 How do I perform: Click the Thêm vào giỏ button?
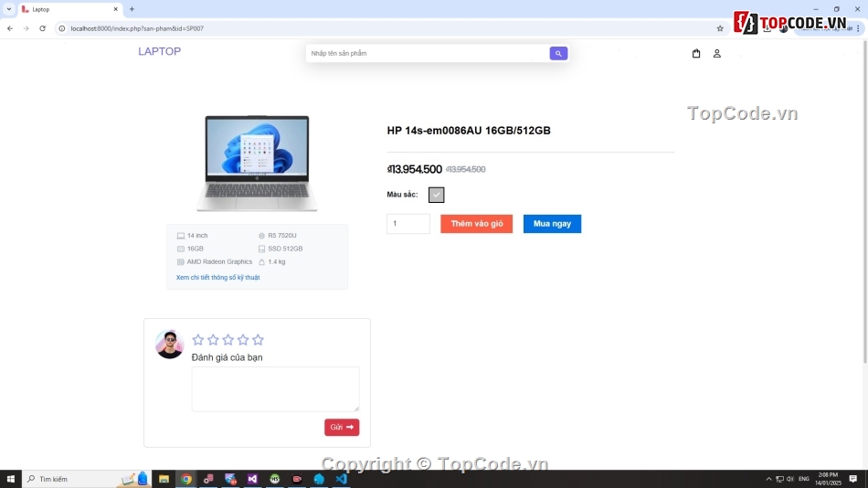coord(477,224)
